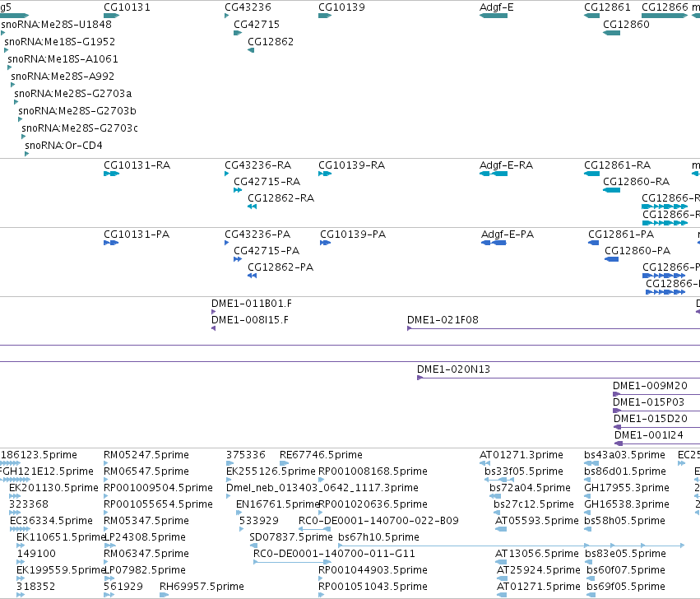Click the AT13056.5prime EST label

pos(536,554)
